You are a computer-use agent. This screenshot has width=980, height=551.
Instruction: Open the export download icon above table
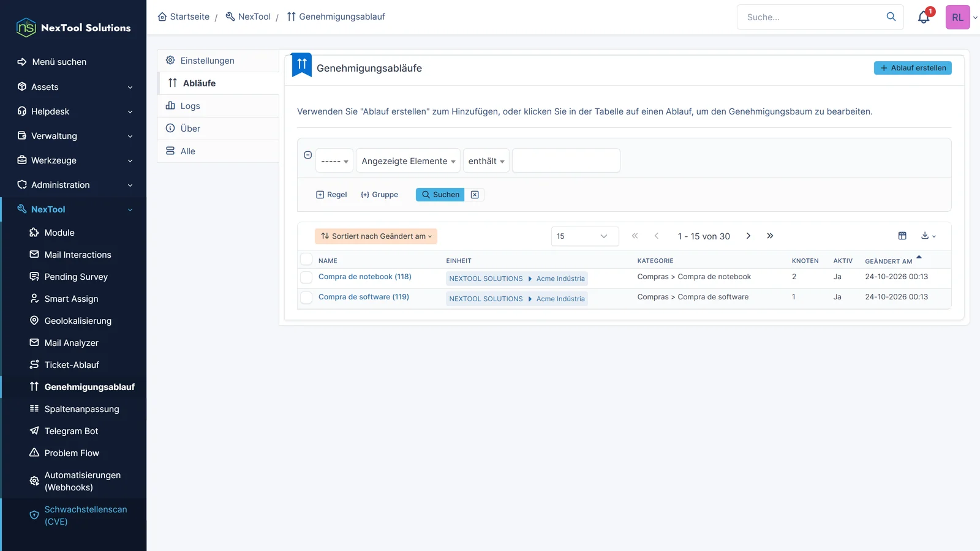click(929, 236)
